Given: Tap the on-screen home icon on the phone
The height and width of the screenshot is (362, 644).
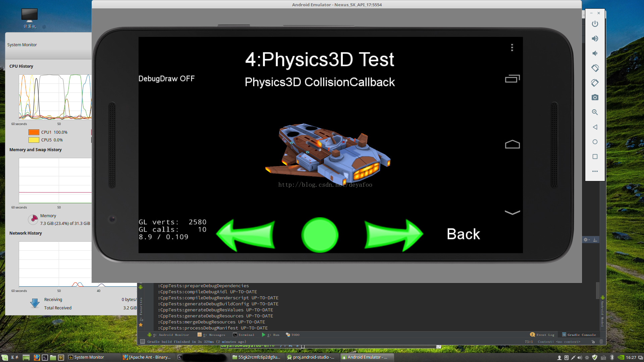Looking at the screenshot, I should [512, 144].
